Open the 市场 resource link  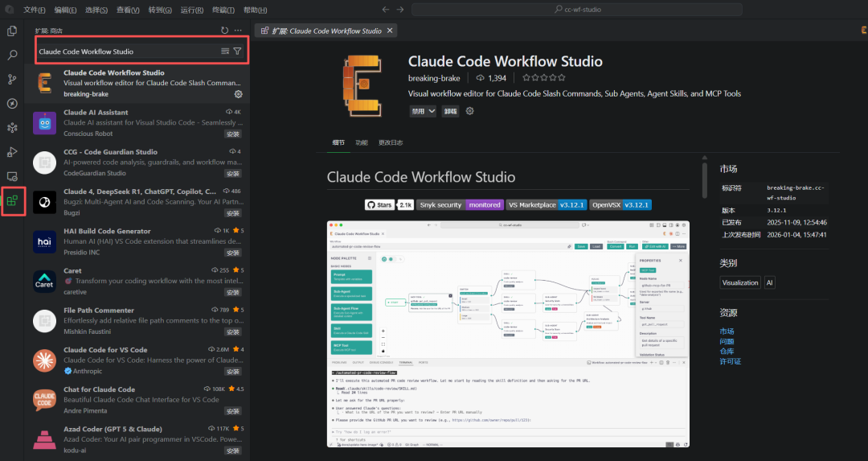coord(727,331)
